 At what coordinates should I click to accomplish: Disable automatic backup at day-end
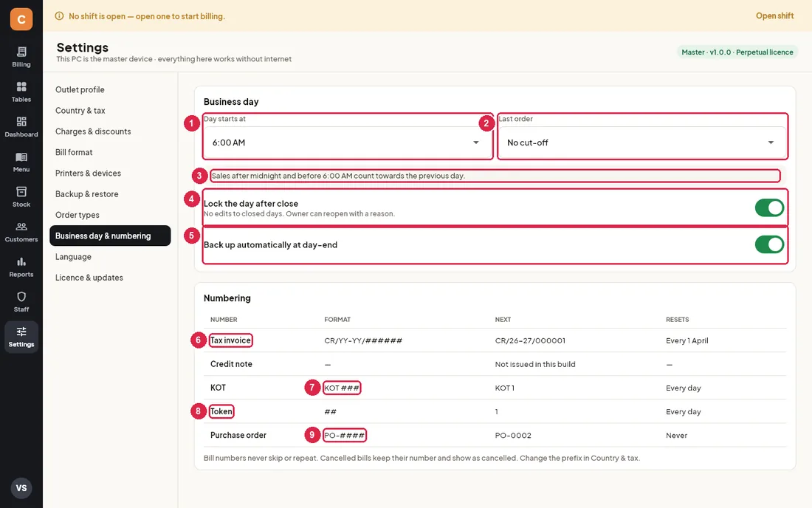(769, 244)
